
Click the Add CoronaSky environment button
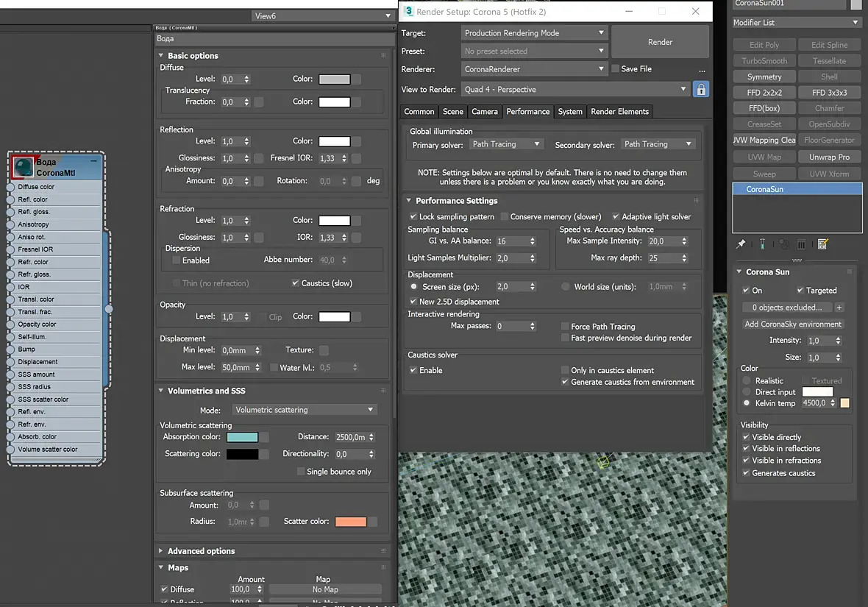coord(792,324)
